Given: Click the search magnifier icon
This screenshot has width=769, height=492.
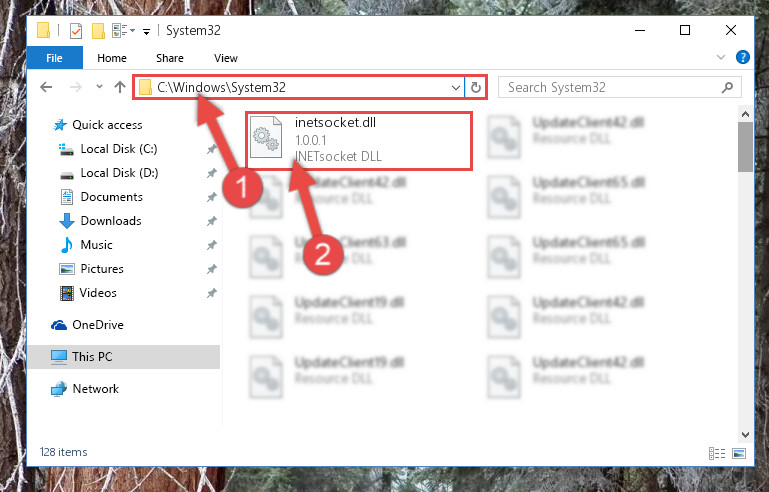Looking at the screenshot, I should coord(727,87).
